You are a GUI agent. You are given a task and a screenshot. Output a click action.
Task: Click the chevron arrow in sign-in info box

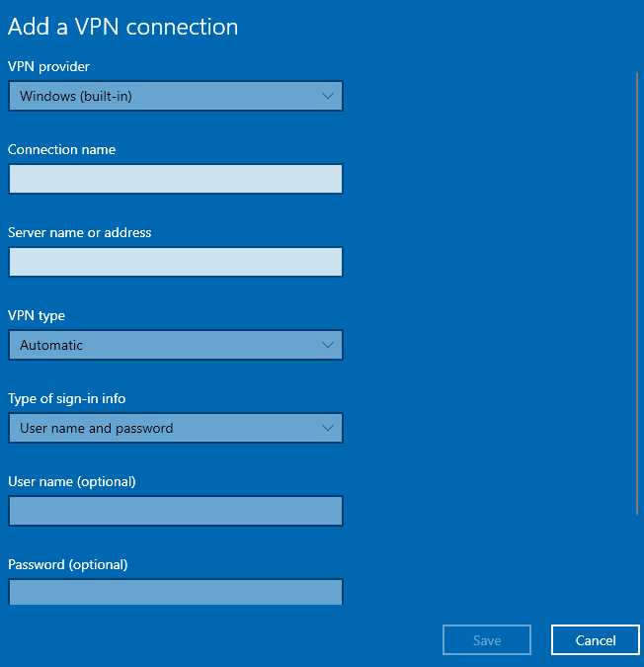(327, 428)
